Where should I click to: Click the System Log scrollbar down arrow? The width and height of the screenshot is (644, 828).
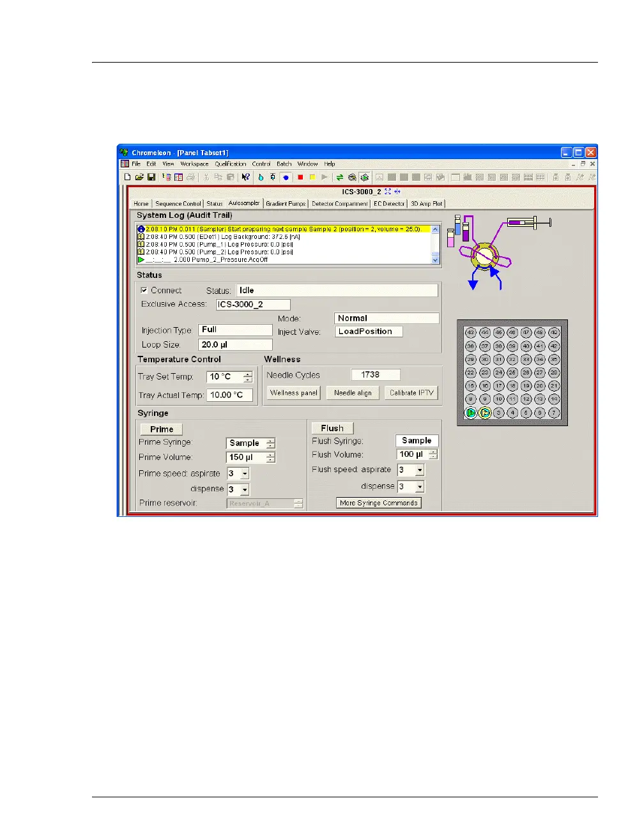pyautogui.click(x=436, y=260)
